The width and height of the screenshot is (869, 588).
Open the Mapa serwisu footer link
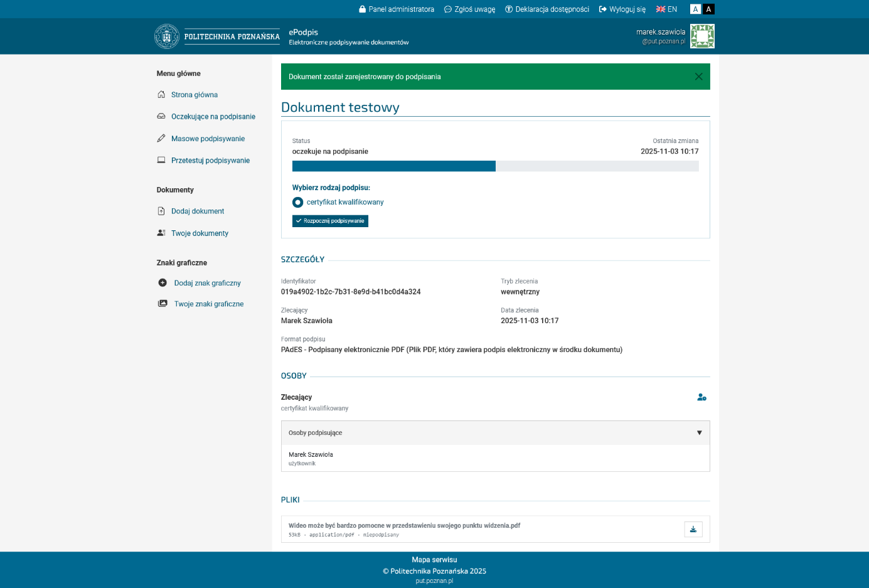tap(434, 560)
